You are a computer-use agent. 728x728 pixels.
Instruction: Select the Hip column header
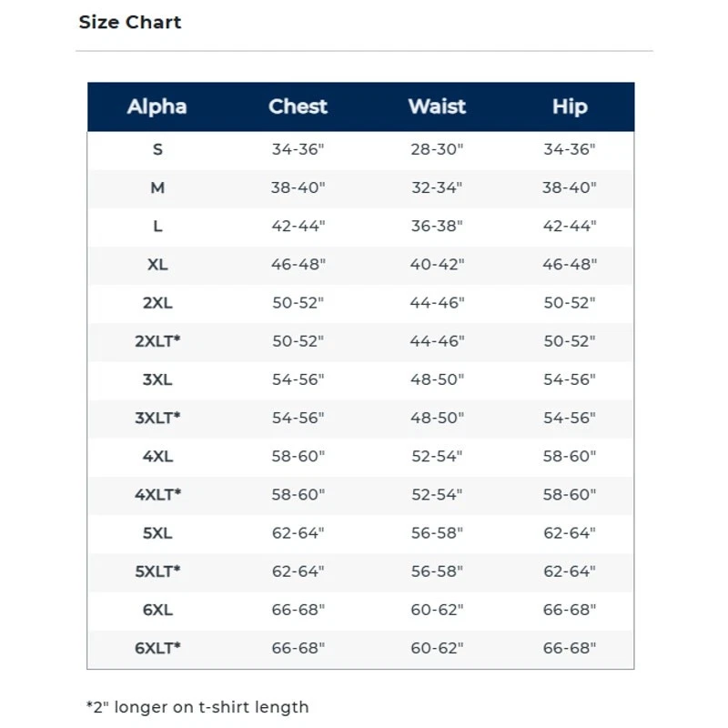pos(570,106)
